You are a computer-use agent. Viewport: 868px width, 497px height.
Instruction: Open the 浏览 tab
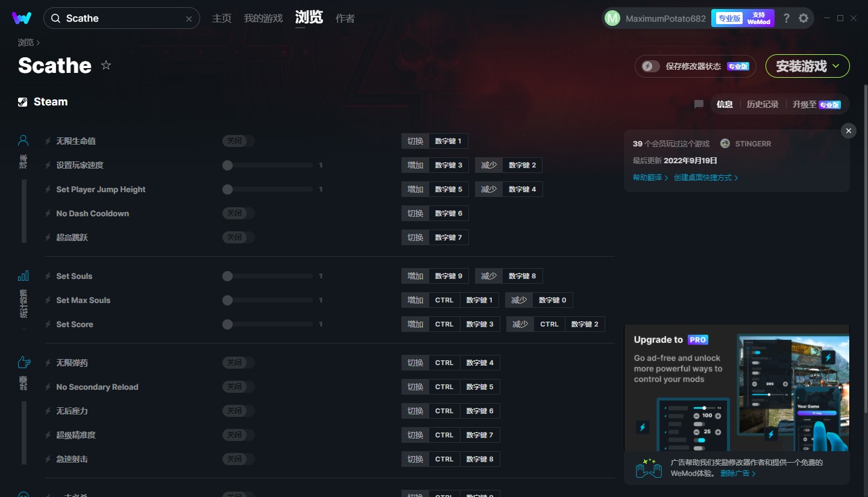[x=309, y=18]
